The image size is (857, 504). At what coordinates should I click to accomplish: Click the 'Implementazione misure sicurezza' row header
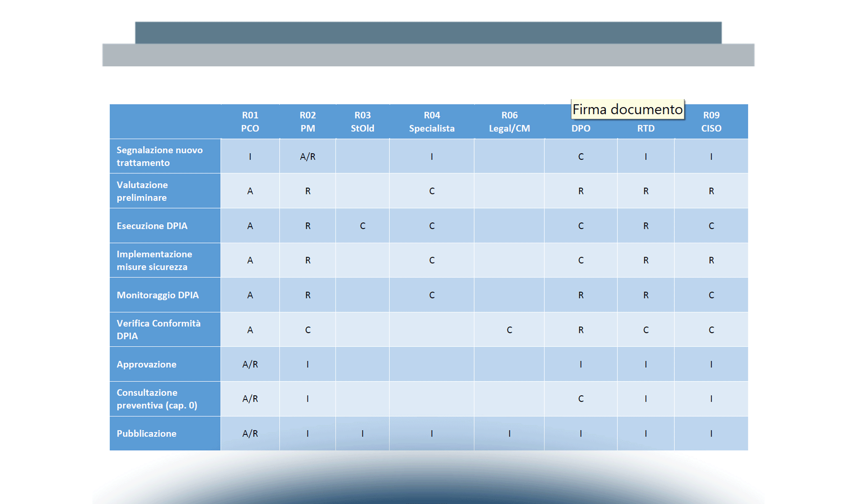pos(165,260)
